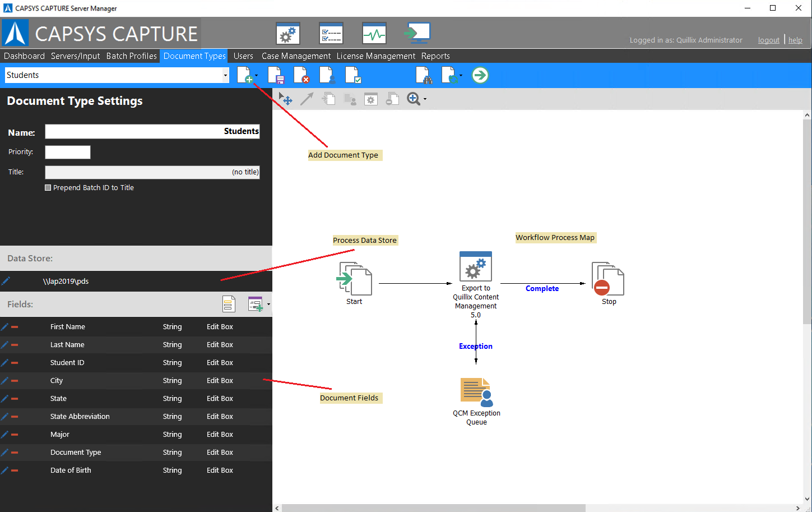
Task: Click the workflow map horizontal scrollbar
Action: point(433,508)
